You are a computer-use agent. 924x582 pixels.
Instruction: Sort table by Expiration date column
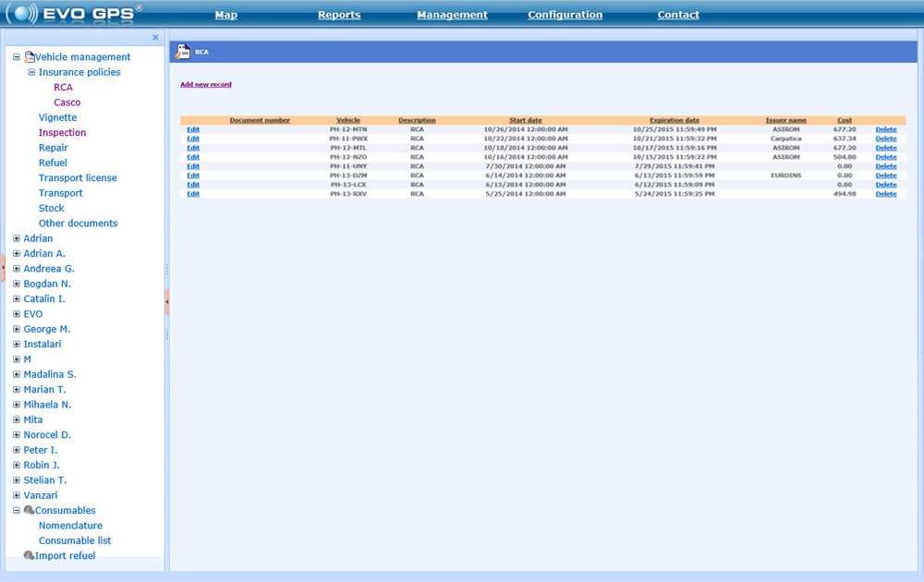(x=675, y=120)
